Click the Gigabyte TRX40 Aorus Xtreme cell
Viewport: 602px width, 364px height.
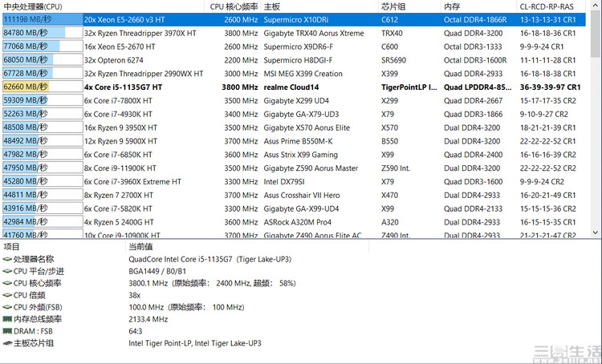[x=314, y=34]
